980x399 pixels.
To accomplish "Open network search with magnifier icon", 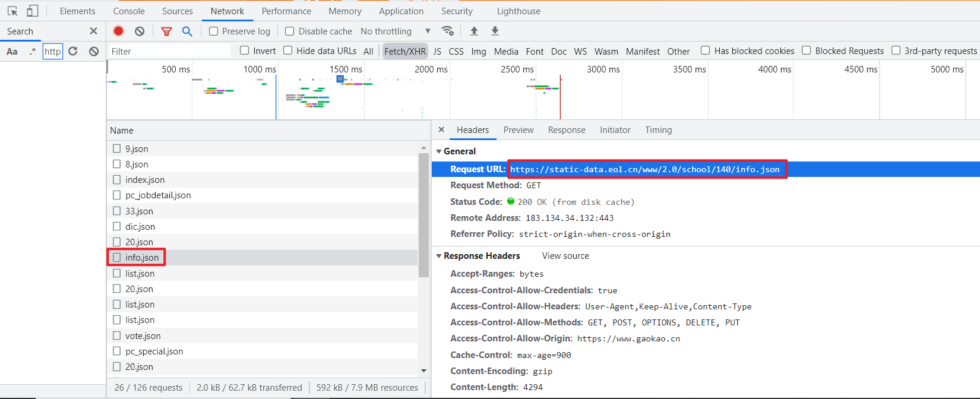I will 187,31.
